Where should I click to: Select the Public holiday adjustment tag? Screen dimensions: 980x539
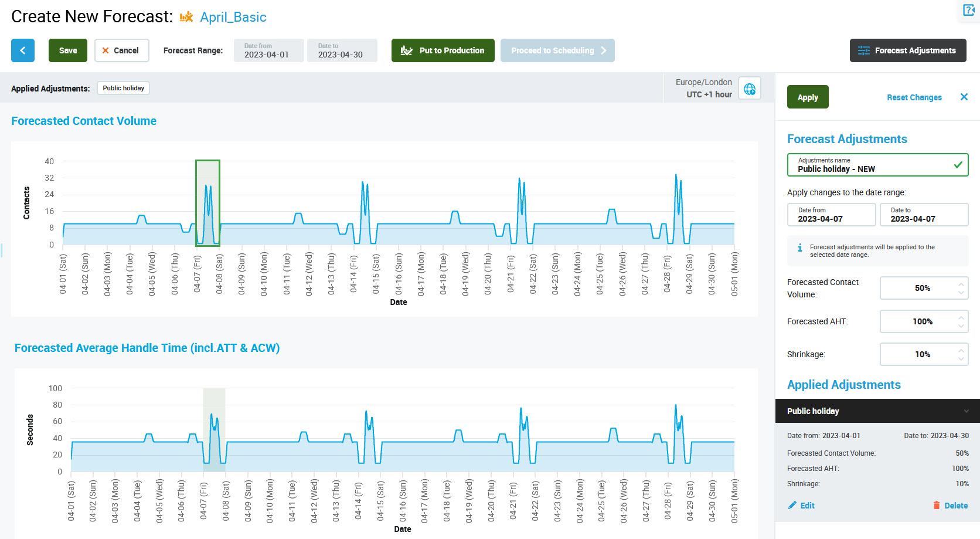123,88
